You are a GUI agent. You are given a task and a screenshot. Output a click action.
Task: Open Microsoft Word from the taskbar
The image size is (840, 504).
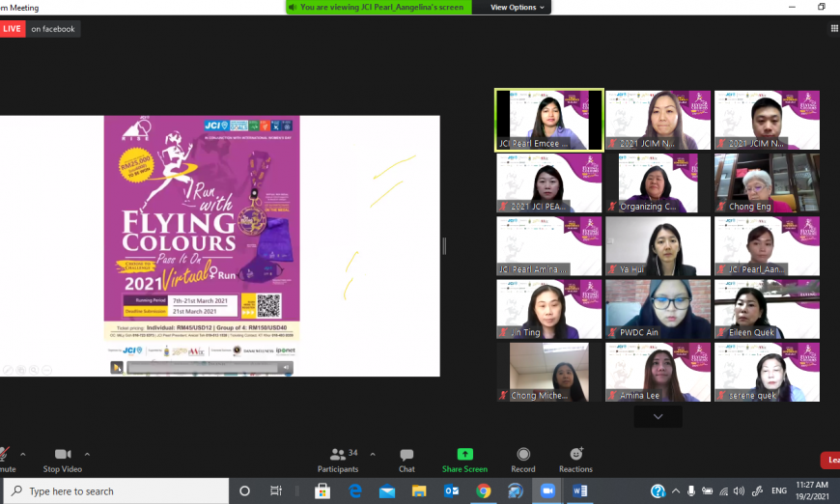pyautogui.click(x=580, y=490)
